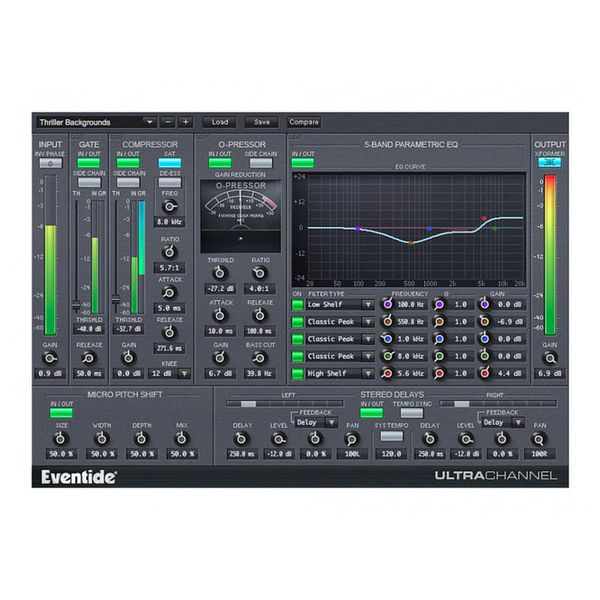600x600 pixels.
Task: Click the High Shelf gain knob
Action: pos(485,373)
